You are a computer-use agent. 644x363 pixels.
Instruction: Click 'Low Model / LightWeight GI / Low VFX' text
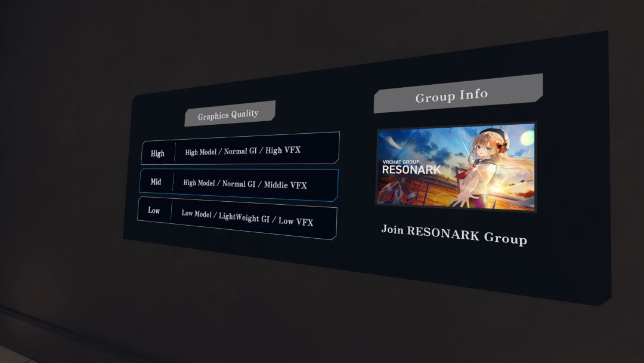[x=247, y=217]
